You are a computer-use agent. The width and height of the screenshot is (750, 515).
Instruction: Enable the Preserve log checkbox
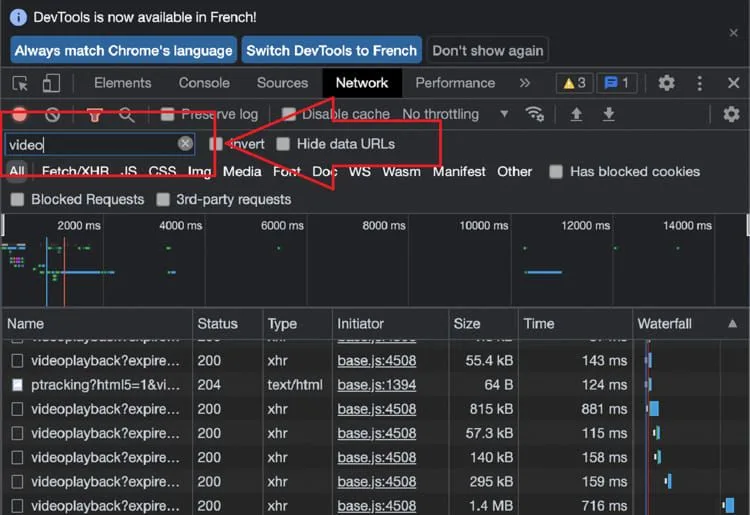coord(167,114)
